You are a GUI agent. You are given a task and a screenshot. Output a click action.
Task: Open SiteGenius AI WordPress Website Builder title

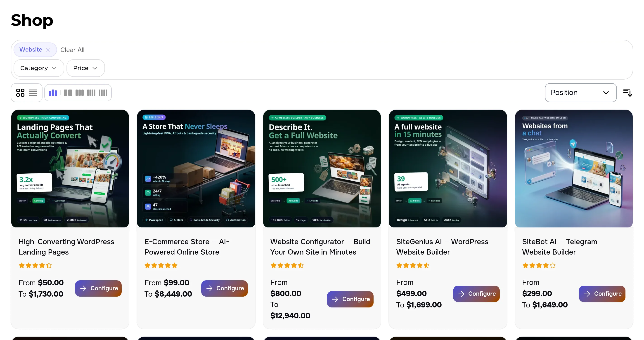(x=442, y=247)
